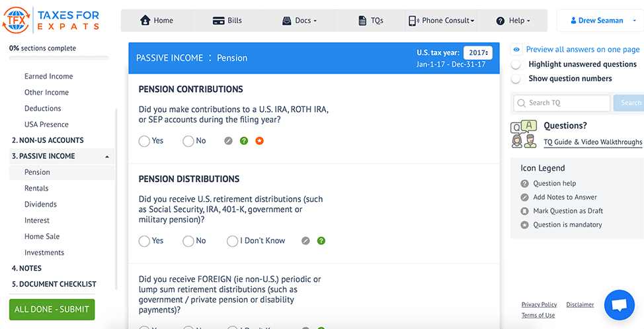Click the notes pencil icon under Pension Contributions

229,141
